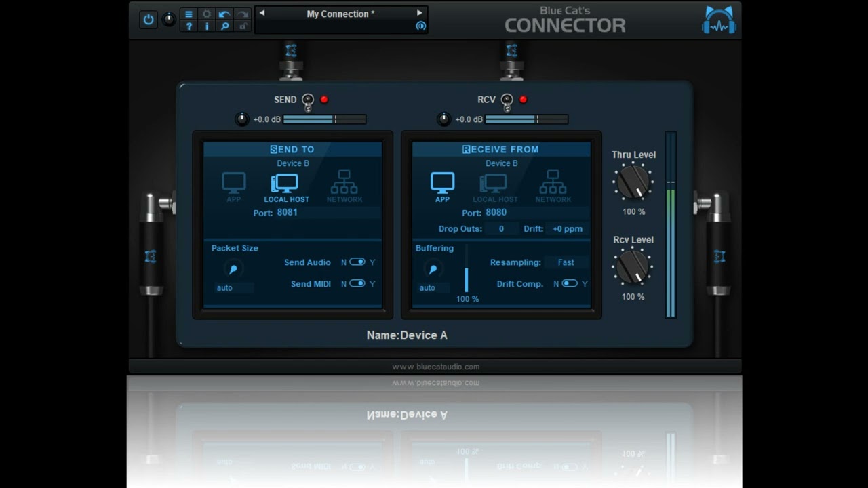Open the info icon in toolbar
The image size is (868, 488).
point(207,26)
